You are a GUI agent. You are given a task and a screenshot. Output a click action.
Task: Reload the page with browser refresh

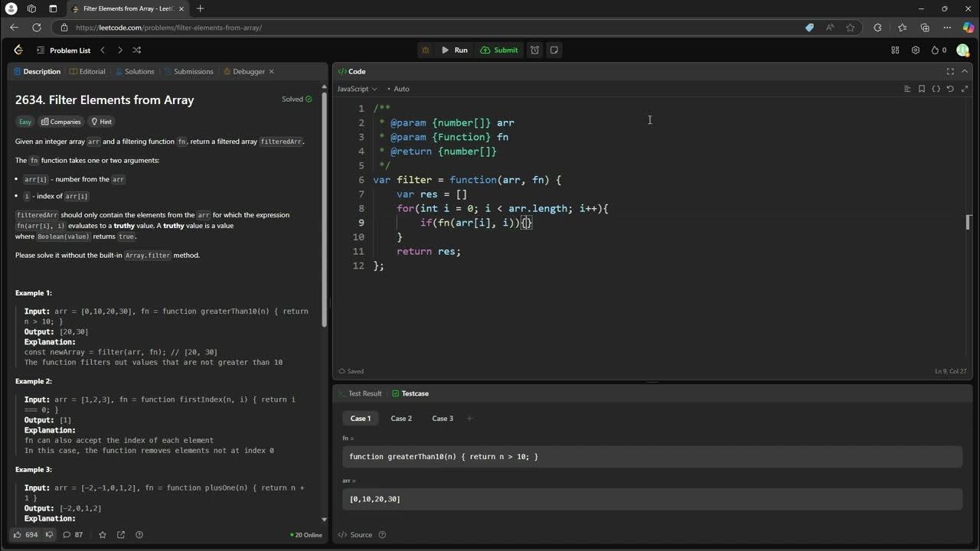click(36, 28)
